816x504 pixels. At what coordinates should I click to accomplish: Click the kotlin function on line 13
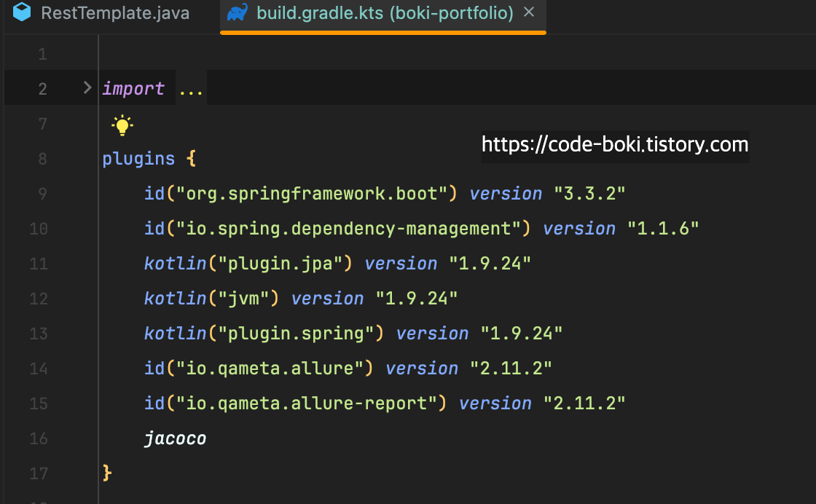176,333
